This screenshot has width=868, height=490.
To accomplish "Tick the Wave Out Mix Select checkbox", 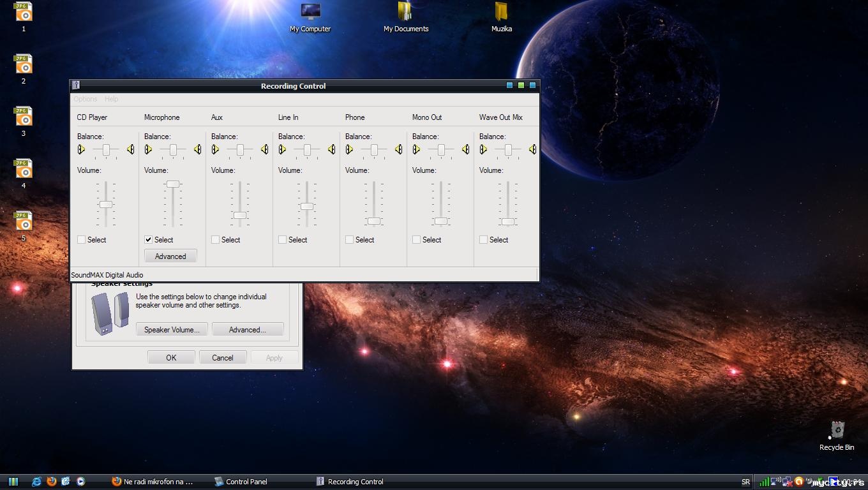I will pyautogui.click(x=484, y=240).
